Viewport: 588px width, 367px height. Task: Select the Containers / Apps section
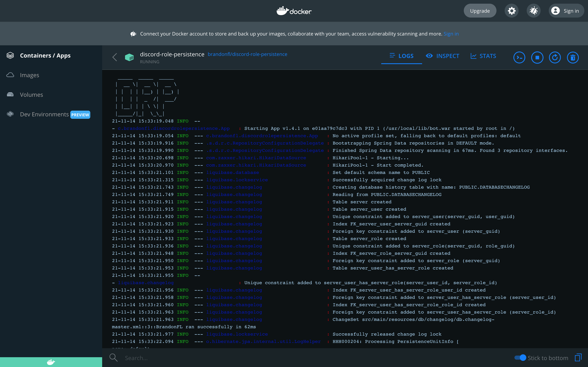tap(45, 55)
